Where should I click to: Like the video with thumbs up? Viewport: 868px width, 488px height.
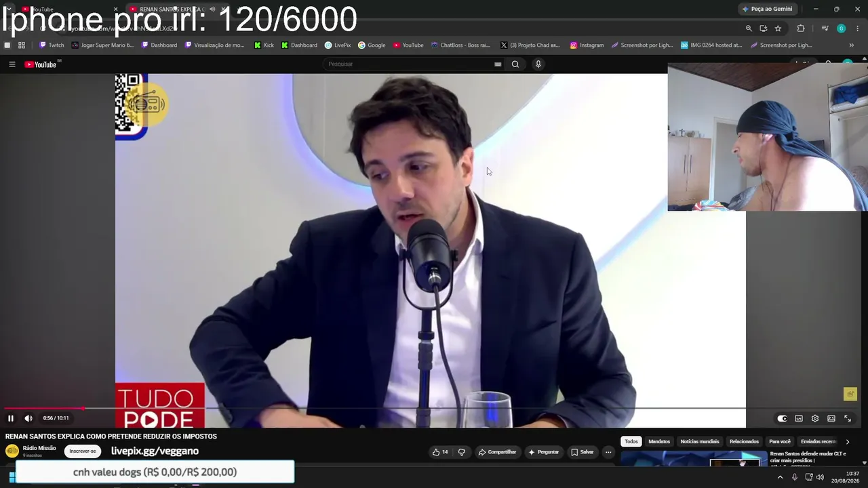(x=440, y=452)
